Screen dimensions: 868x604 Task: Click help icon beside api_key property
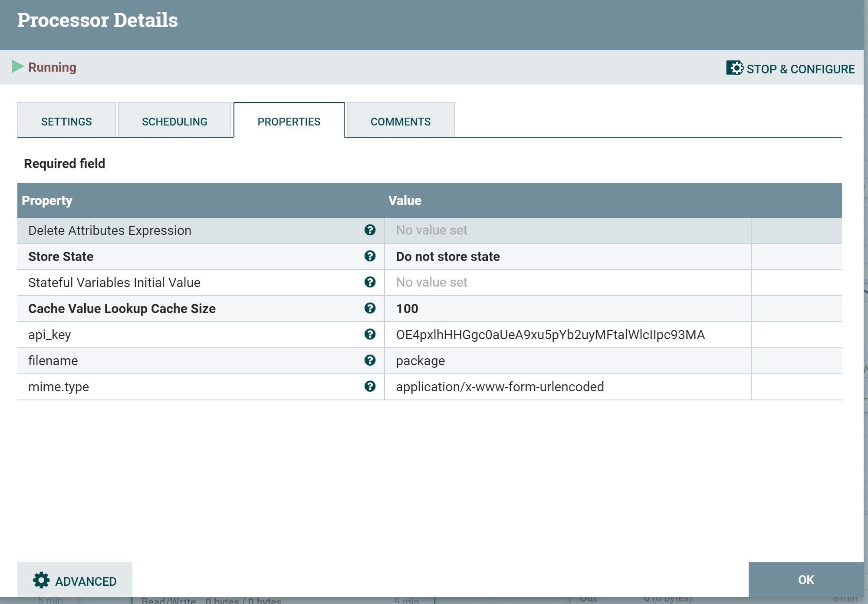click(370, 334)
